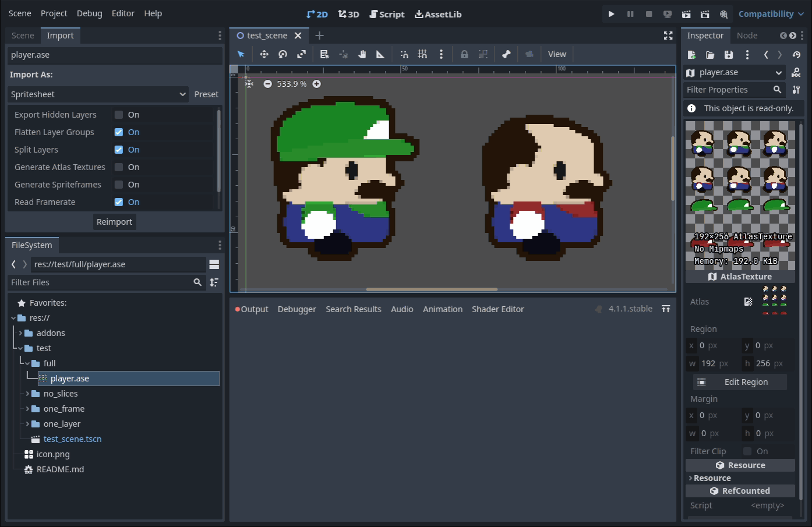Toggle split mode in FileSystem
The image size is (812, 527).
click(x=214, y=264)
